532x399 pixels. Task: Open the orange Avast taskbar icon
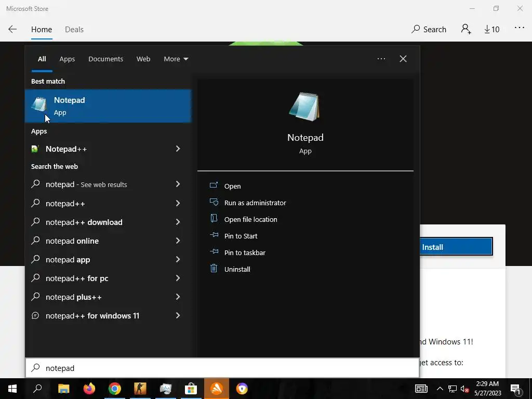pos(217,389)
